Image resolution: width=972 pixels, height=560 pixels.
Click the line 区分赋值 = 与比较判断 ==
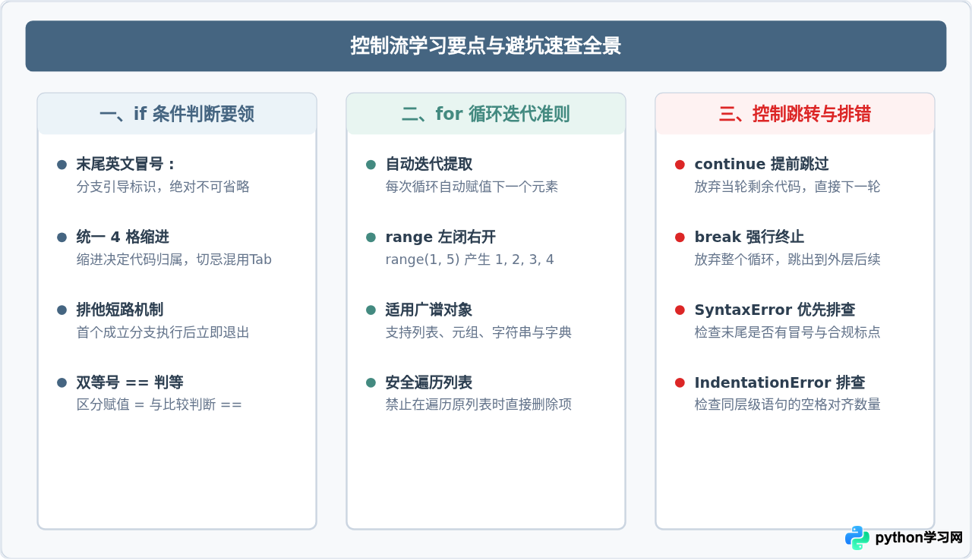[x=159, y=404]
